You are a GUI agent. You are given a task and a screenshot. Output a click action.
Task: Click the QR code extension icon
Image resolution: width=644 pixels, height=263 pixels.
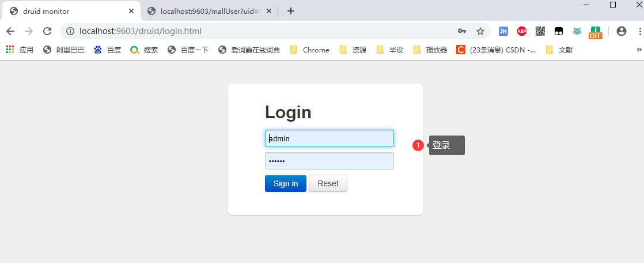(x=540, y=32)
